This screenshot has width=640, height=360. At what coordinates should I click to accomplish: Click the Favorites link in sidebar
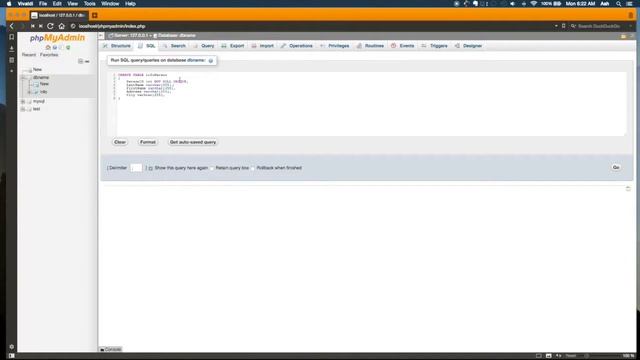pos(49,55)
